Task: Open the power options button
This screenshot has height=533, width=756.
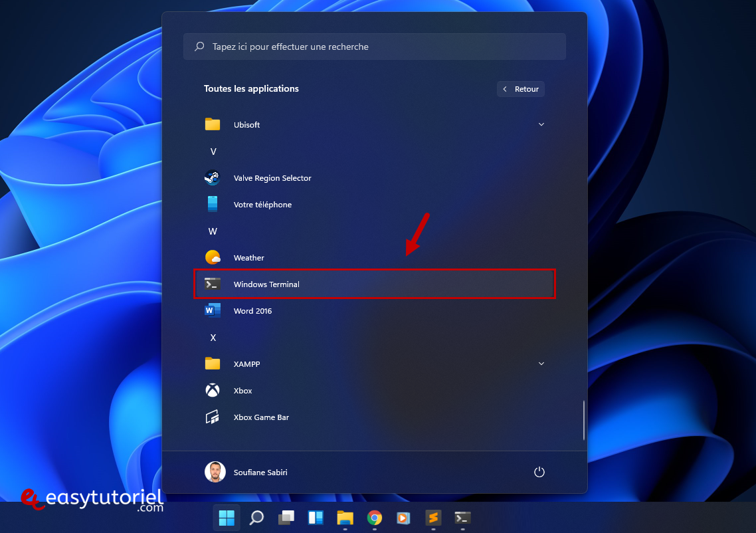Action: [x=539, y=472]
